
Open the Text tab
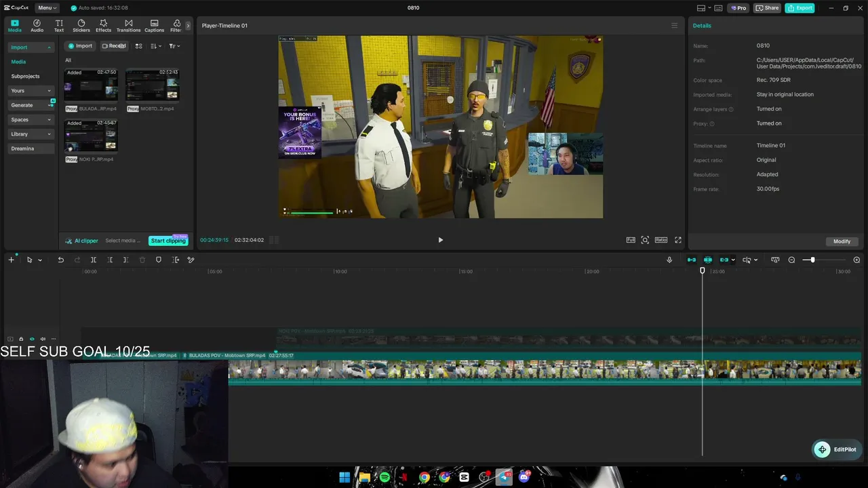click(x=59, y=26)
